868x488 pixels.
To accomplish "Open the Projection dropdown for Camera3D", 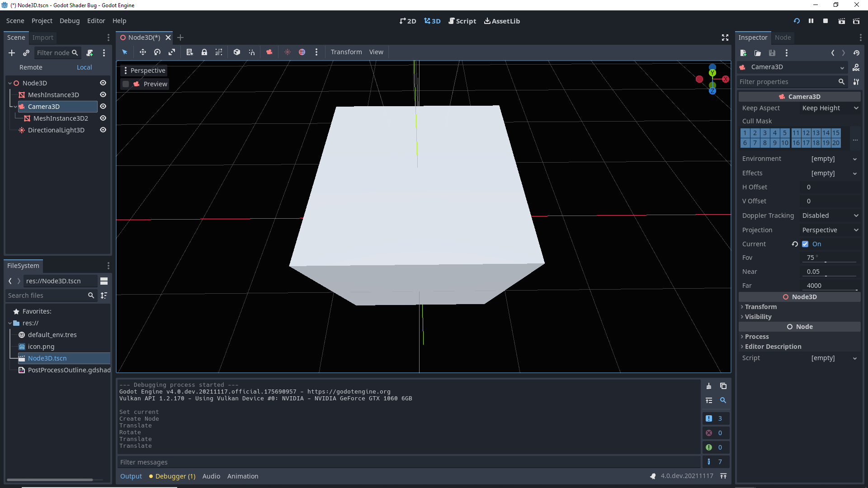I will tap(830, 230).
